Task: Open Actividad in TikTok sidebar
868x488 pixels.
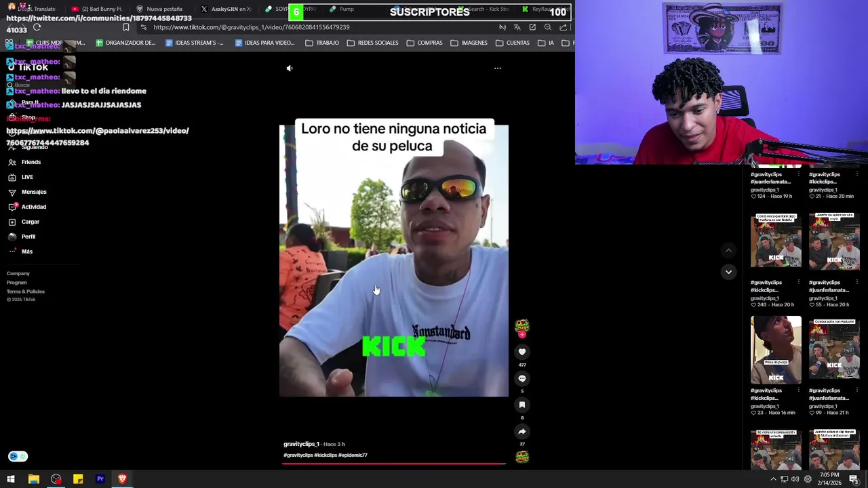Action: [27, 207]
